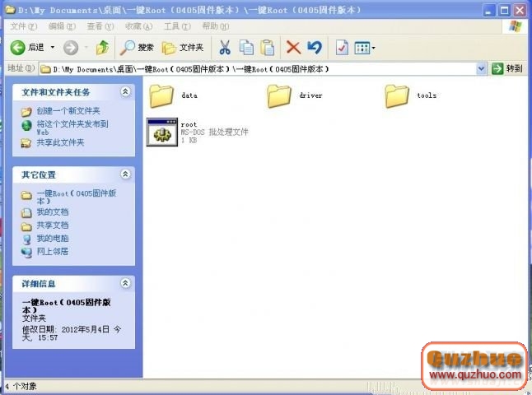
Task: Click 共享此文件夹 link
Action: 60,142
